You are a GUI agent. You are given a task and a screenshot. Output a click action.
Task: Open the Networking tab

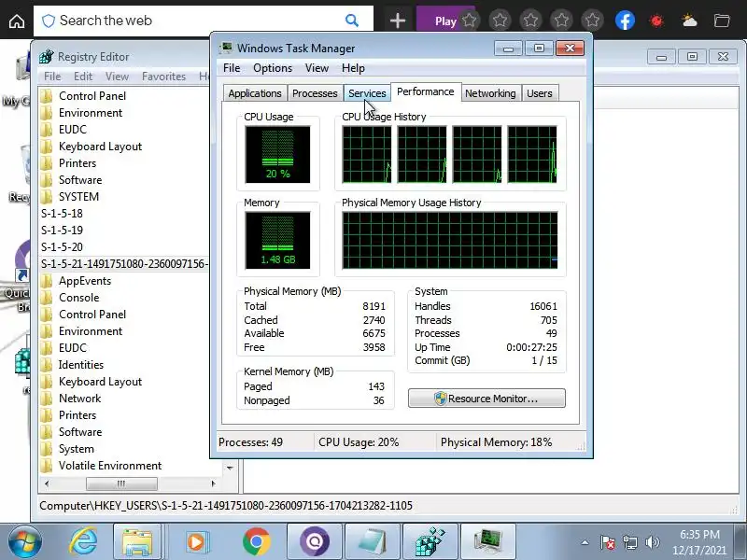490,93
